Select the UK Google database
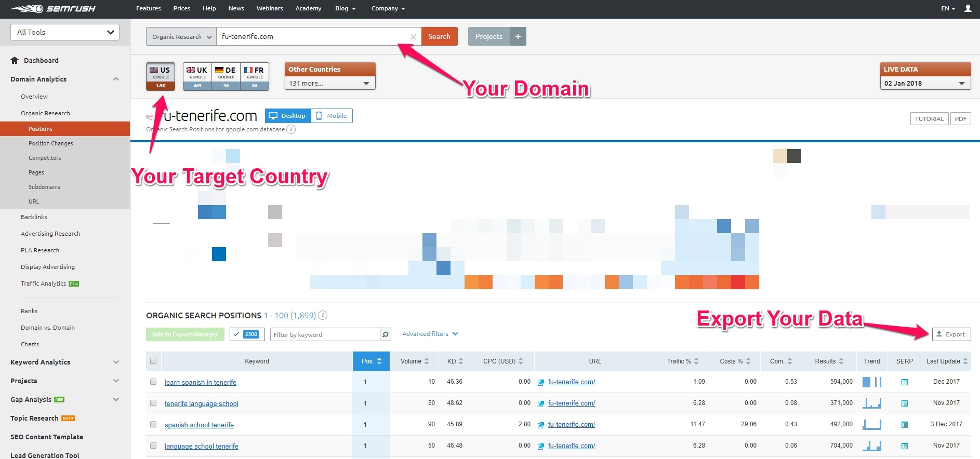 click(197, 76)
